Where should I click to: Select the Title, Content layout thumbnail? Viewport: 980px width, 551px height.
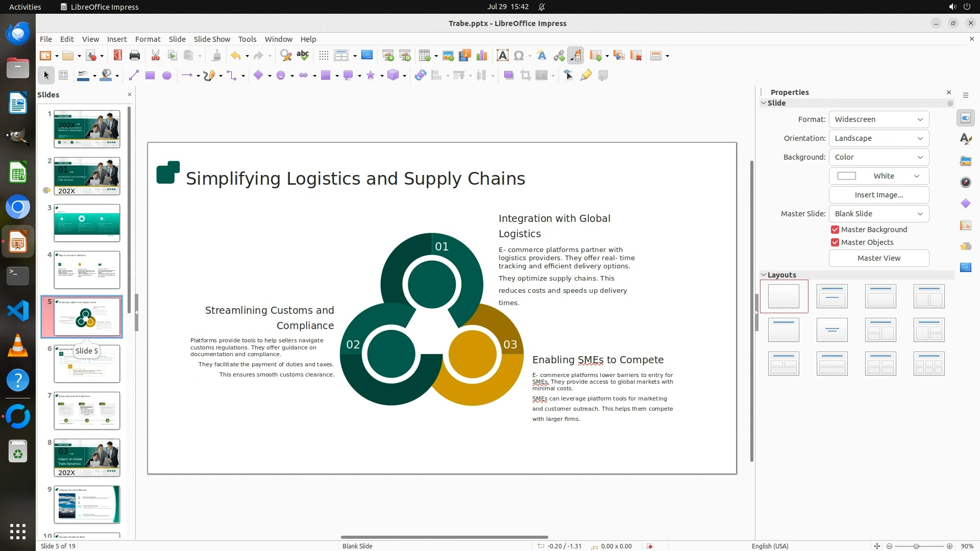tap(880, 296)
